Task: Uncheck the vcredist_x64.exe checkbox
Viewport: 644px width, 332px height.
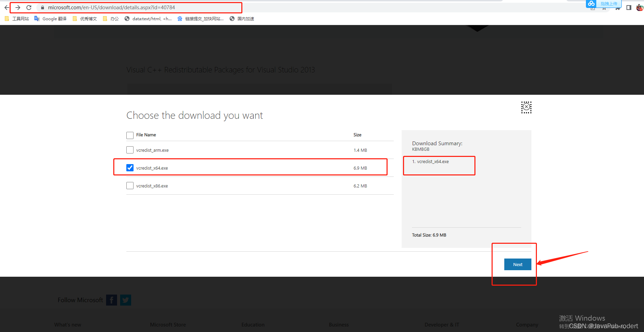Action: click(130, 168)
